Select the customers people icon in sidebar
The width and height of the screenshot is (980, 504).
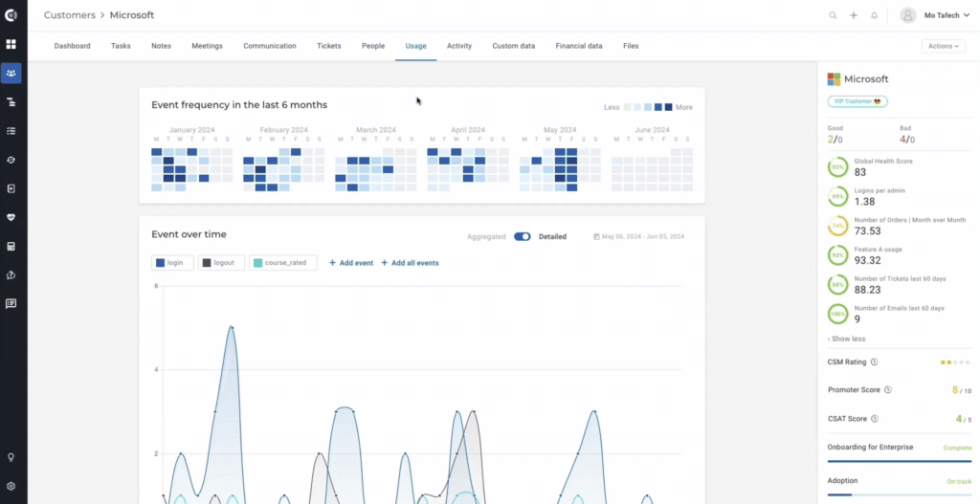click(11, 73)
